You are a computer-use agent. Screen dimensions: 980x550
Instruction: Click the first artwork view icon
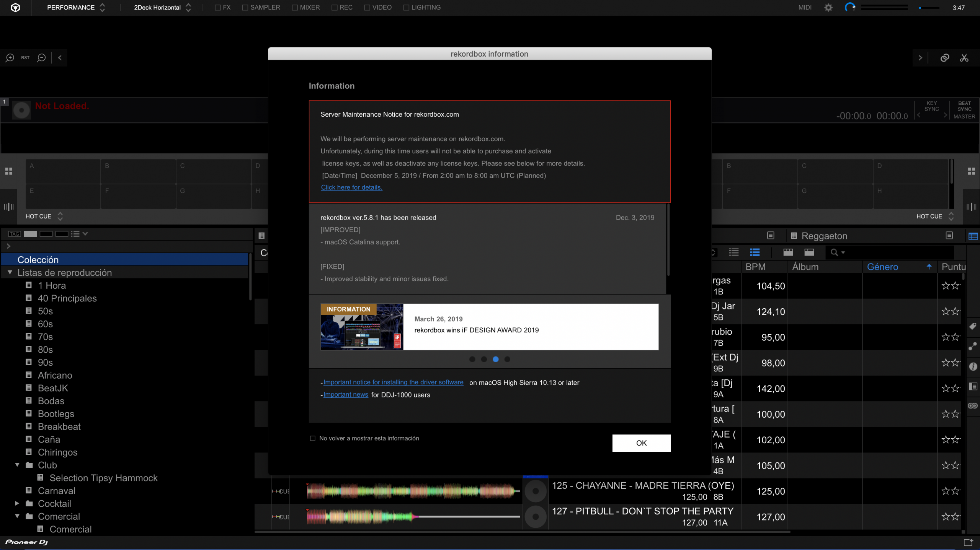788,252
